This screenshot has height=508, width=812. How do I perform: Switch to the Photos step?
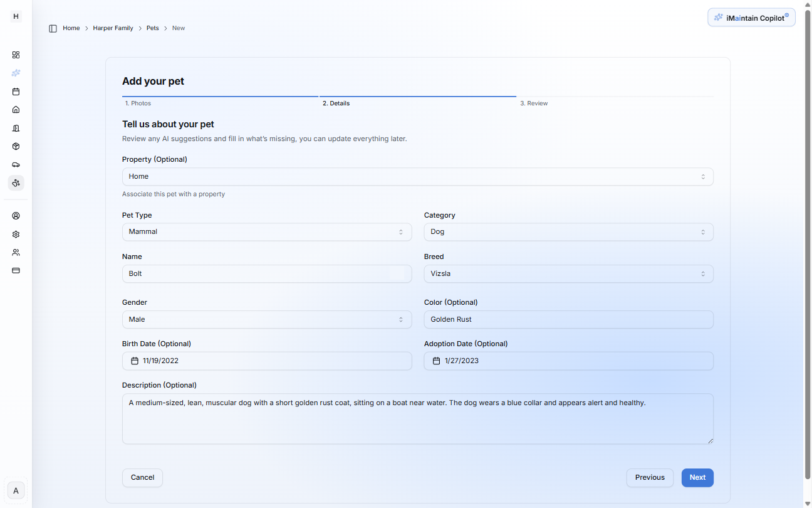(x=138, y=103)
